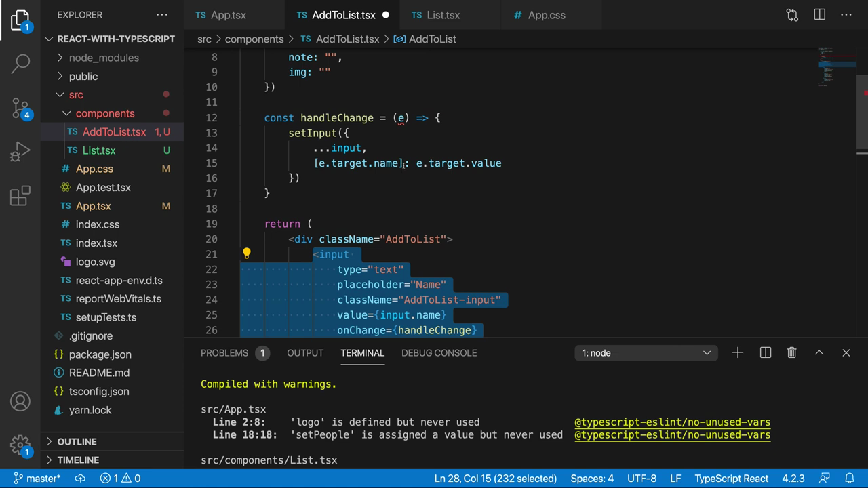Click 'src' in the breadcrumb

point(204,39)
